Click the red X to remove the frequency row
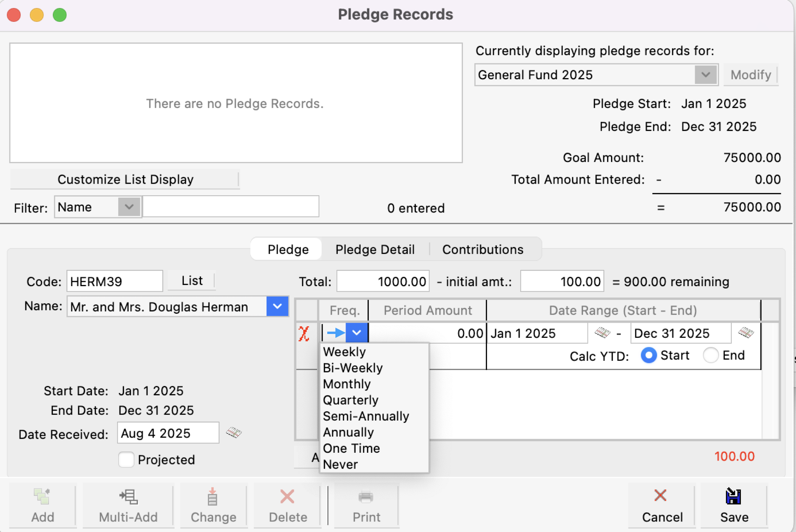The image size is (796, 532). tap(304, 333)
